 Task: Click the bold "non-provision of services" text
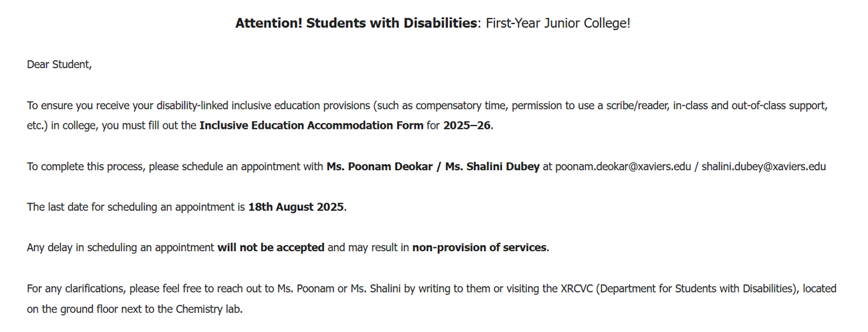(x=479, y=247)
